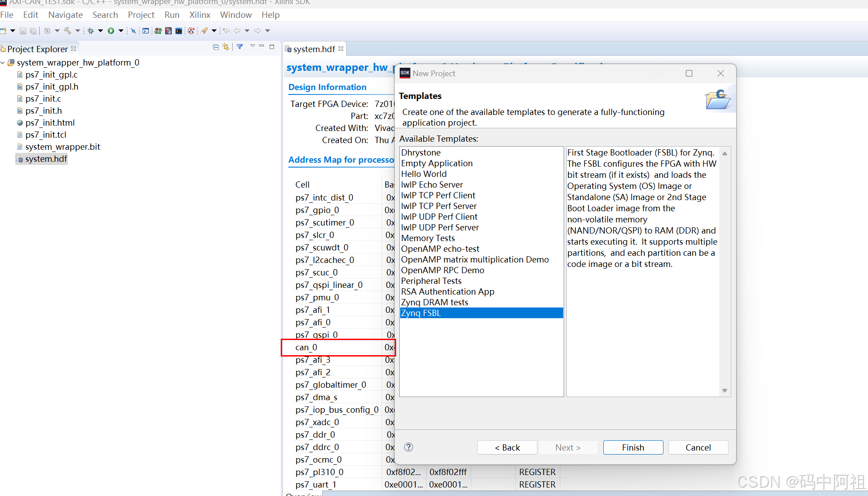Toggle Skip All Breakpoints icon
868x496 pixels.
(x=133, y=31)
